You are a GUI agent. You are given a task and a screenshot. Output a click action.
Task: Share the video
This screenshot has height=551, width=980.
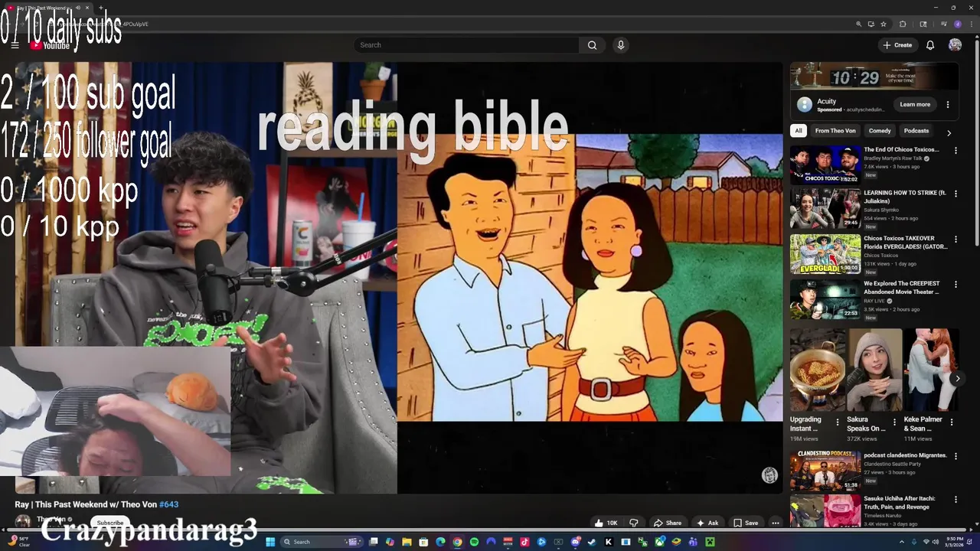667,523
